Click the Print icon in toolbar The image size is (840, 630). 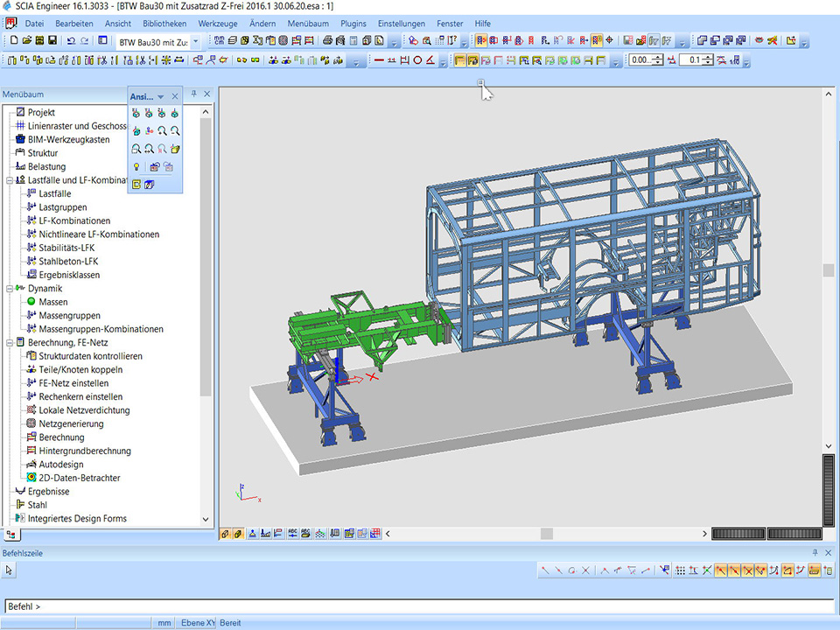[326, 41]
